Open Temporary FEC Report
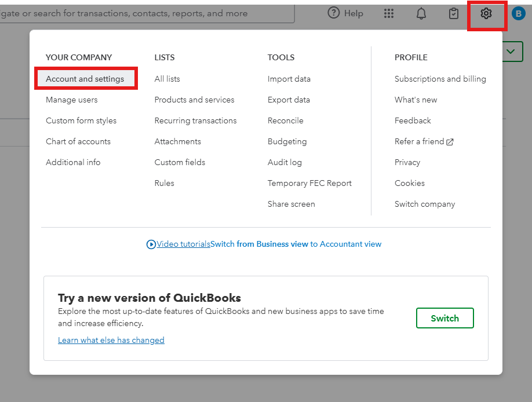 pyautogui.click(x=309, y=183)
